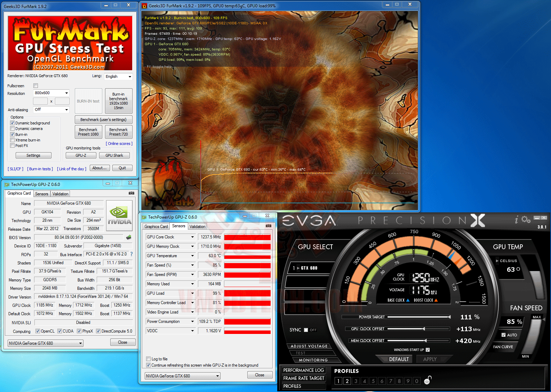Minimize the EVGA Precision window
The height and width of the screenshot is (392, 551).
(537, 218)
